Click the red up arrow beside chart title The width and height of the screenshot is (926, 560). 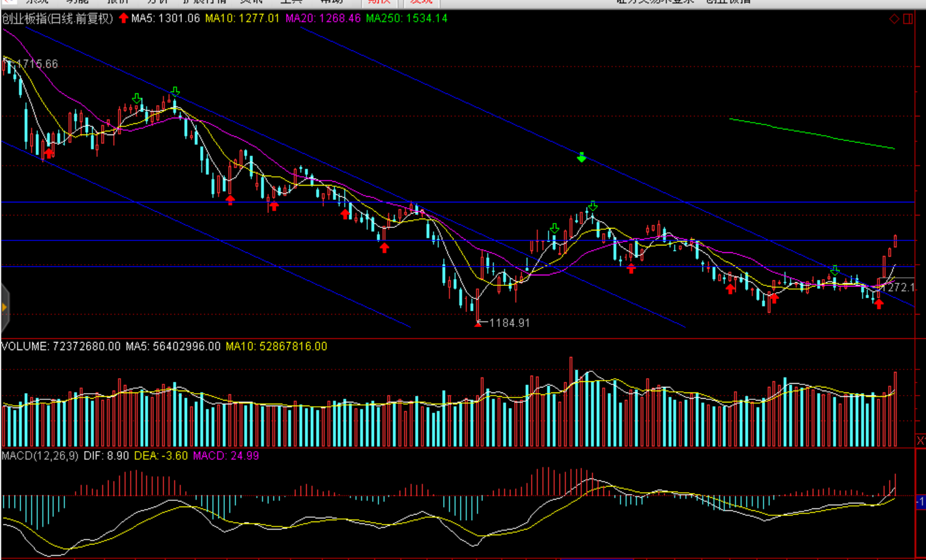(x=123, y=18)
